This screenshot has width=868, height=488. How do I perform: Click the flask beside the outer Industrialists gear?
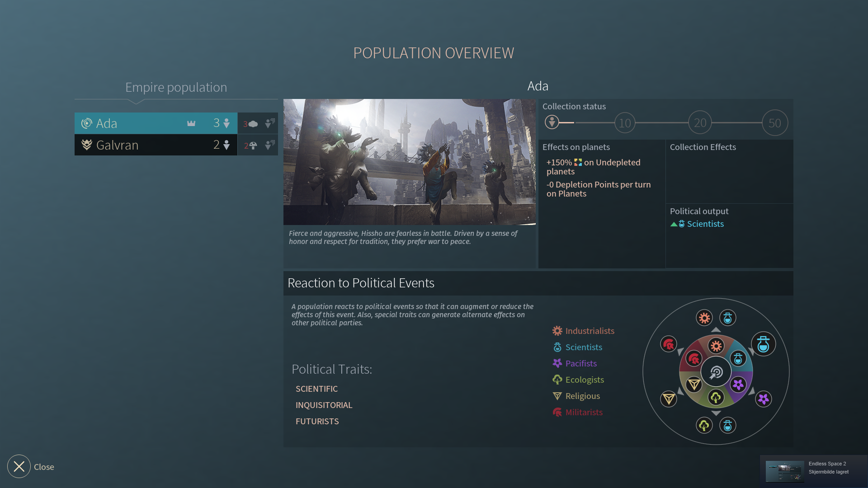(x=728, y=318)
